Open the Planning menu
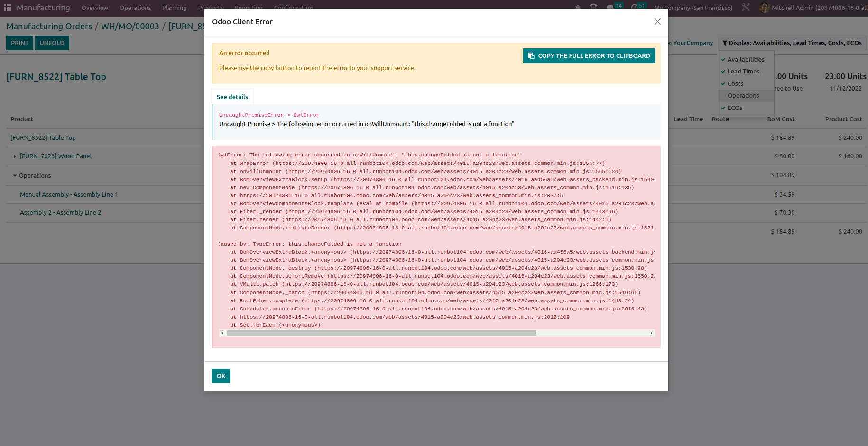 point(174,8)
